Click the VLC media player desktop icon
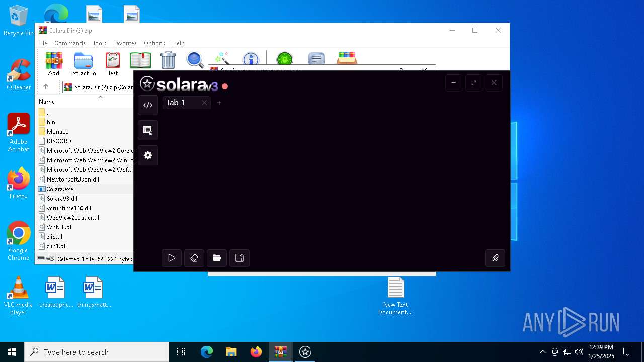 (18, 296)
